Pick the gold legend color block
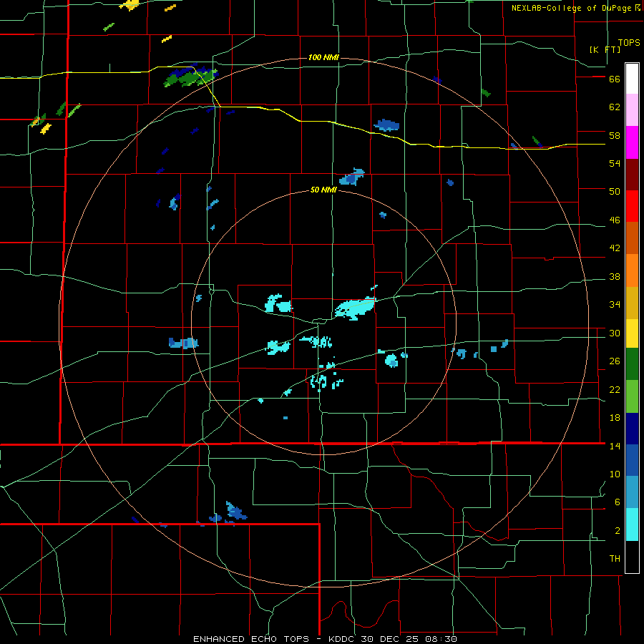 point(632,303)
